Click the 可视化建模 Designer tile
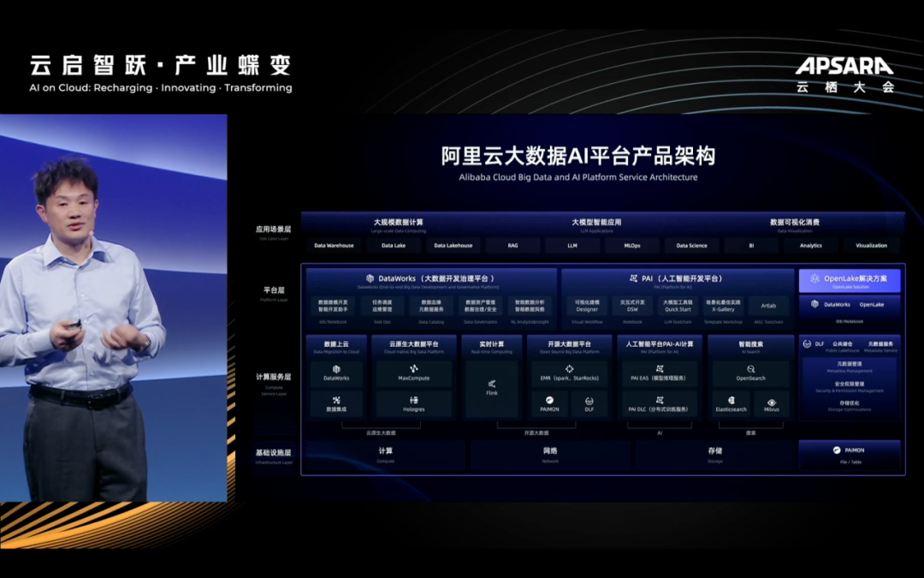Image resolution: width=924 pixels, height=578 pixels. coord(587,306)
